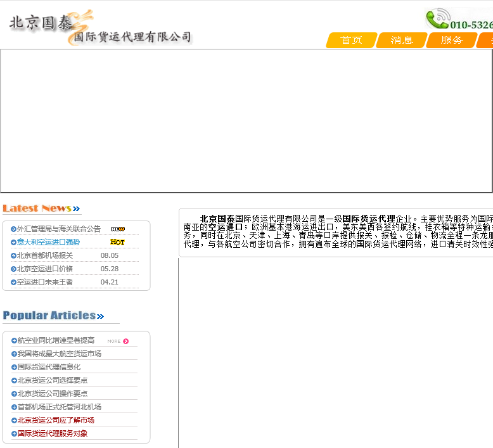Open news 意大利空运进口强势
493x448 pixels.
coord(48,242)
